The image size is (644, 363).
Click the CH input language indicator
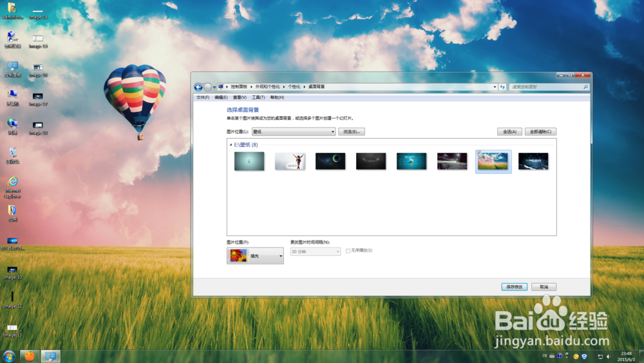[545, 356]
